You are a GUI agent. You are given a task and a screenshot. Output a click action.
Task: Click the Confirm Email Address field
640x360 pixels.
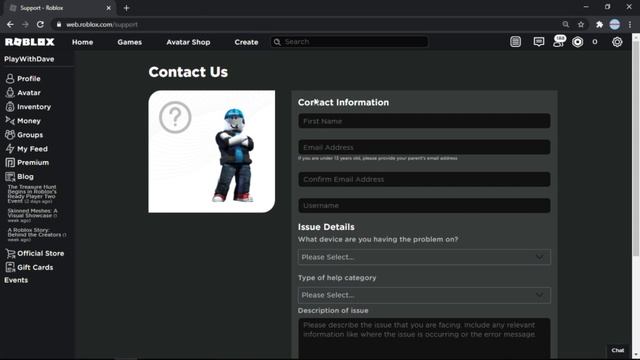[x=424, y=179]
